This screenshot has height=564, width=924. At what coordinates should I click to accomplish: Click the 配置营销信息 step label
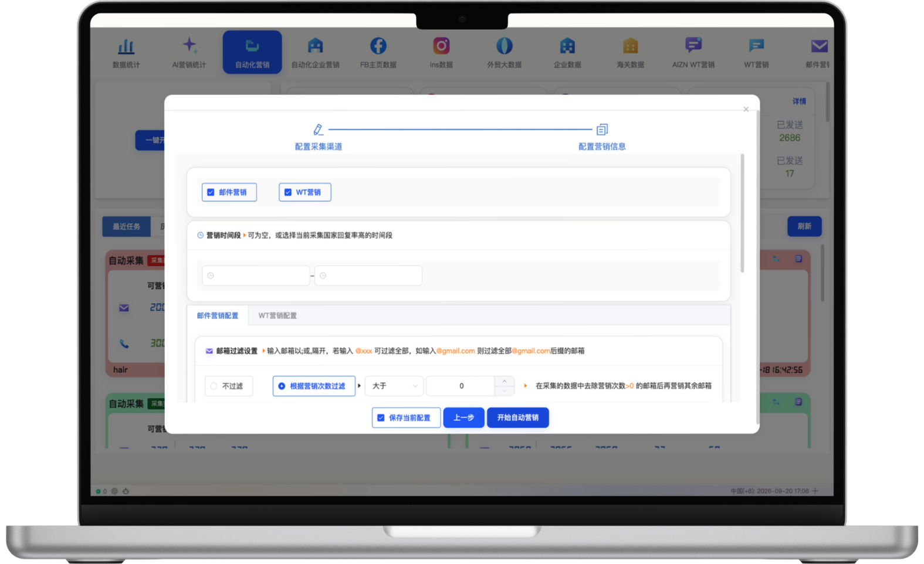[602, 147]
